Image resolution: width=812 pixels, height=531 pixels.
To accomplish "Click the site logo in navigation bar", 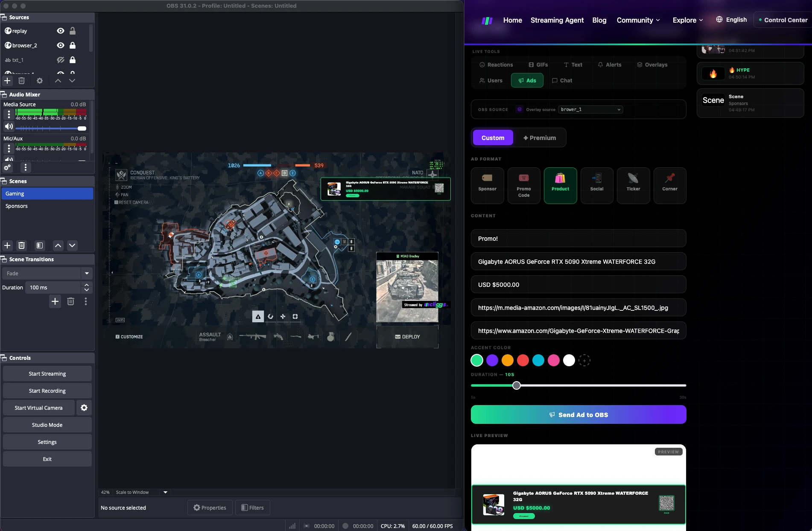I will (487, 20).
